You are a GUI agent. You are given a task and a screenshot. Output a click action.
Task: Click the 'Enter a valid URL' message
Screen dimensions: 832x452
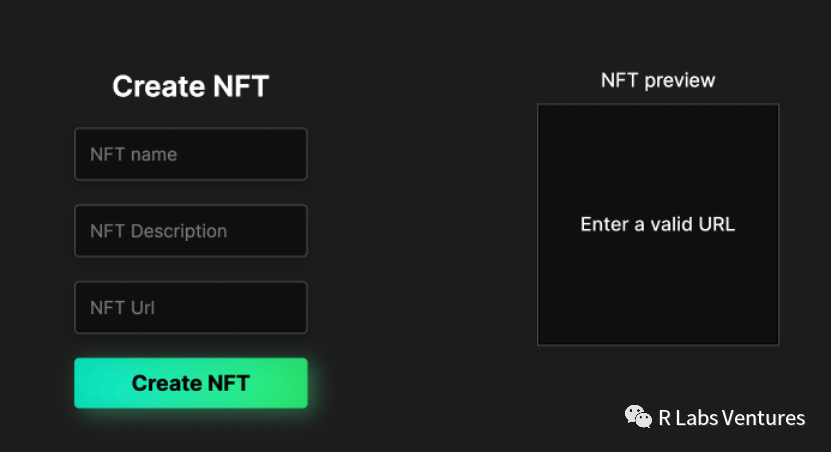point(657,224)
